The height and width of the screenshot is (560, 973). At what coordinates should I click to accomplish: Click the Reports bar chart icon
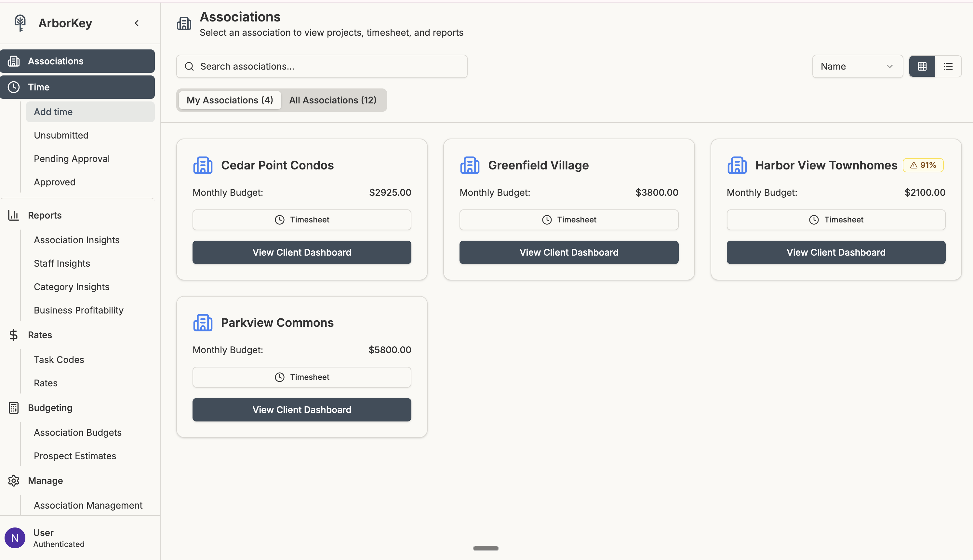pyautogui.click(x=13, y=215)
